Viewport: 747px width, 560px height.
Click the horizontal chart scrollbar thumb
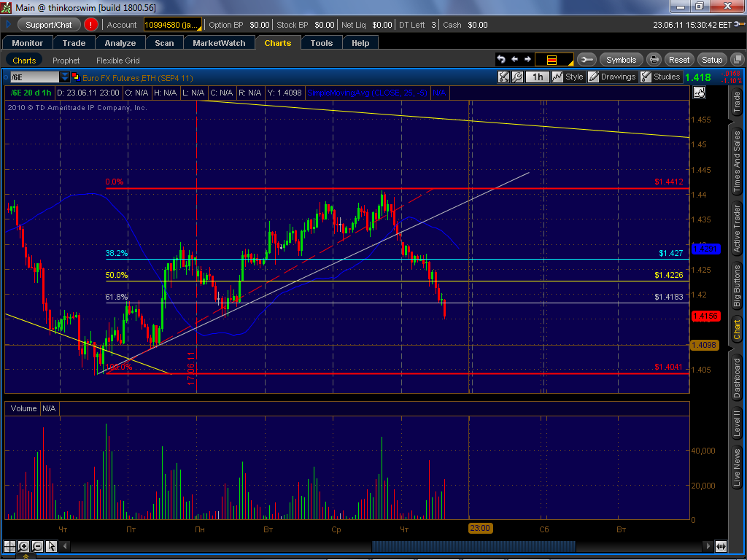(x=473, y=546)
